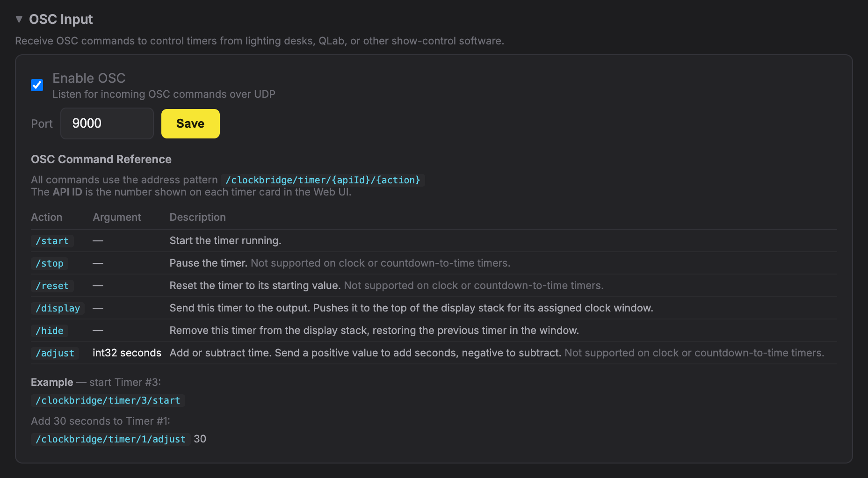This screenshot has height=478, width=868.
Task: Click 'Start the timer running.' description
Action: [x=225, y=240]
